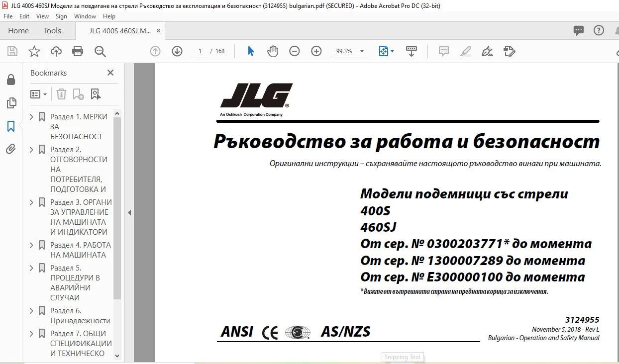Screen dimensions: 619x364
Task: Open the Sign document pen tool
Action: [x=488, y=51]
